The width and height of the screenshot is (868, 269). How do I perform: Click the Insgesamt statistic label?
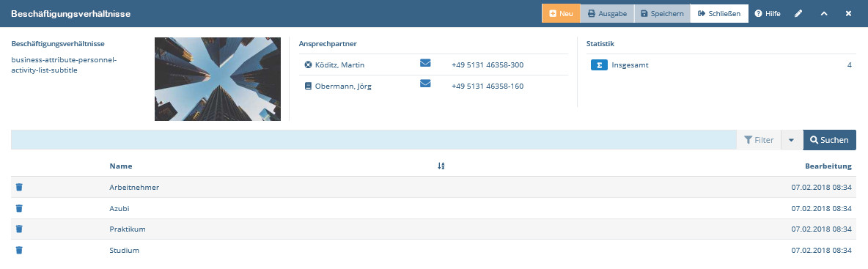[x=630, y=65]
